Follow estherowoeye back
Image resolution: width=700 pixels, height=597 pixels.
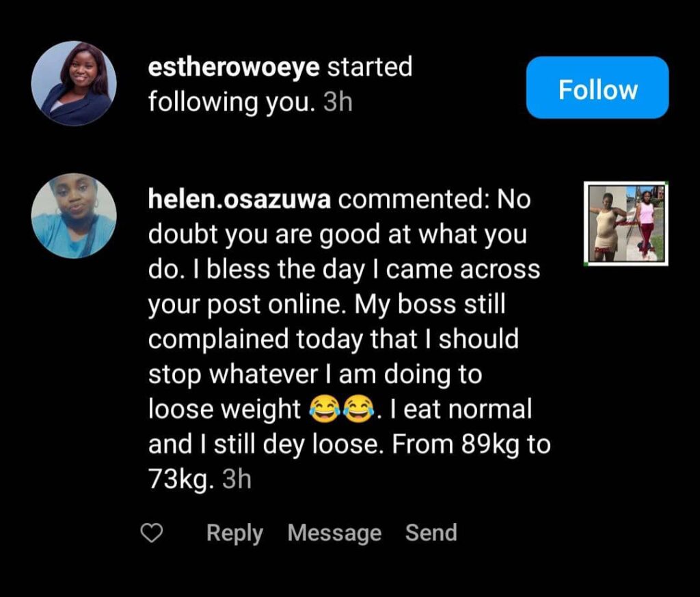coord(597,88)
